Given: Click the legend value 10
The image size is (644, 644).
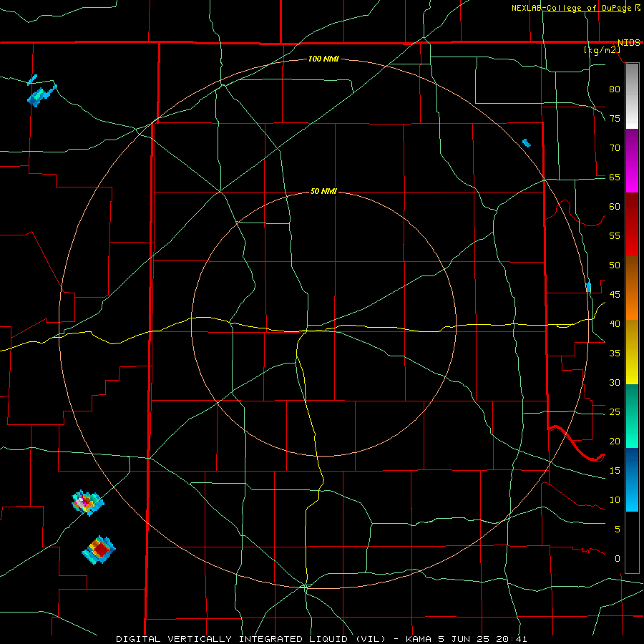Looking at the screenshot, I should 615,500.
